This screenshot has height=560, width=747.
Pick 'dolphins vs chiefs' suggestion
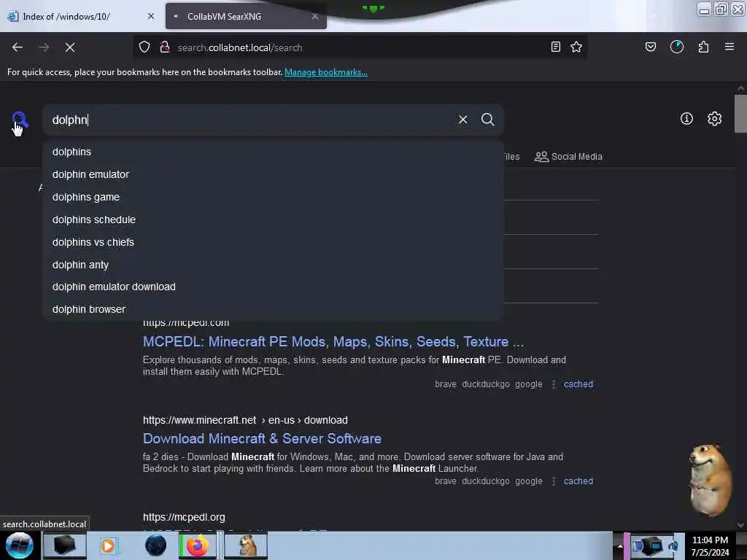(274, 242)
